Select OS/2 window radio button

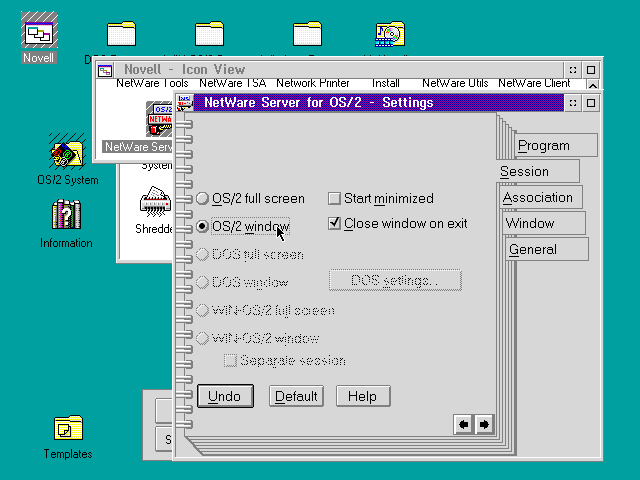[x=243, y=226]
